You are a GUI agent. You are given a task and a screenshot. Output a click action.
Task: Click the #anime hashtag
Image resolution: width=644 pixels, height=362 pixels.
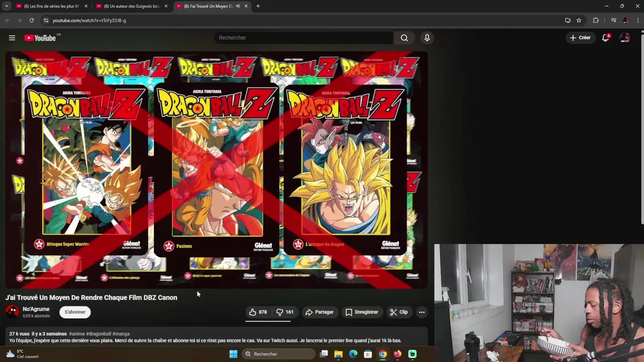[76, 334]
